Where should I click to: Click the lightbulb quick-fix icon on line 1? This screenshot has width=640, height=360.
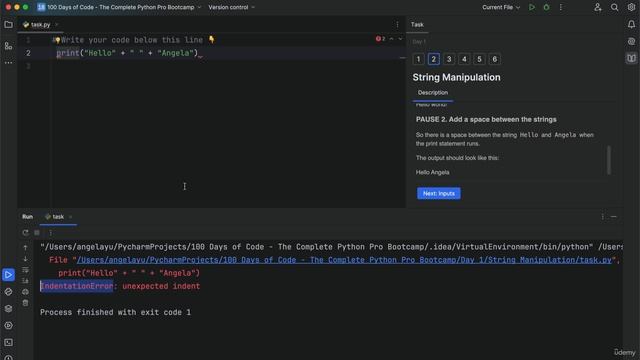(x=58, y=40)
